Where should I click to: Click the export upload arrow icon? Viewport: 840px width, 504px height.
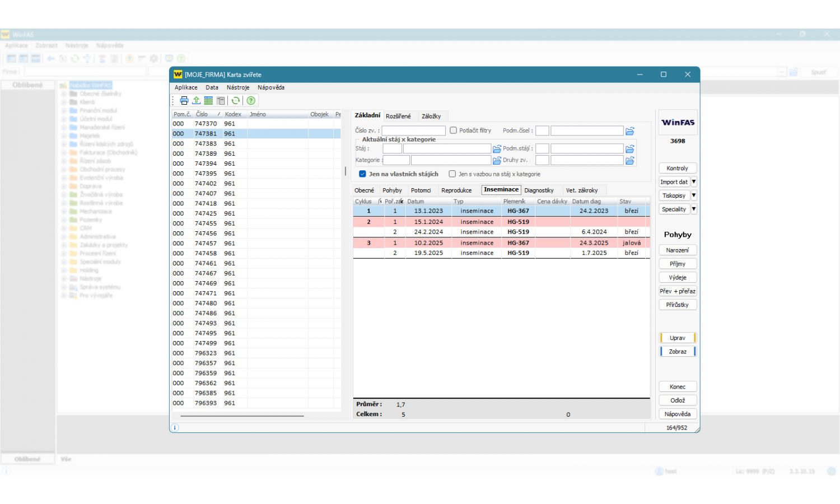pyautogui.click(x=196, y=101)
